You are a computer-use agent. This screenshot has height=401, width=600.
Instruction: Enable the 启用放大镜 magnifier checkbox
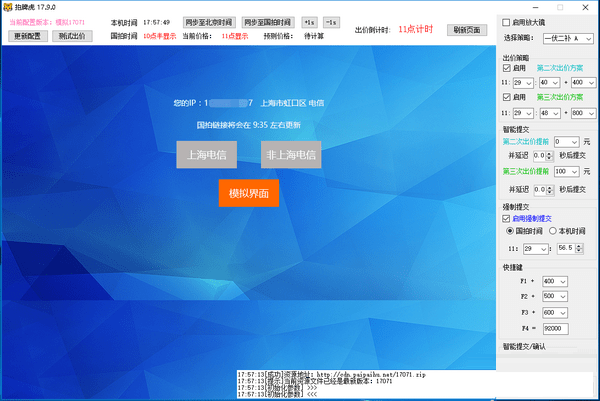click(506, 23)
